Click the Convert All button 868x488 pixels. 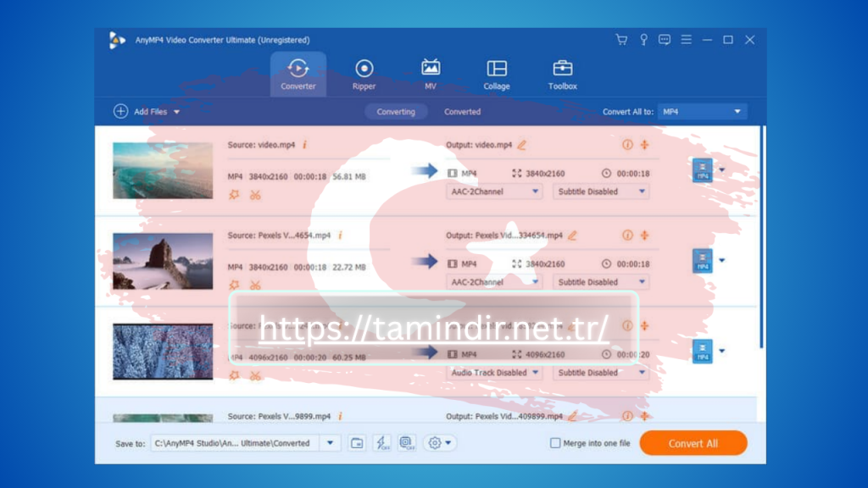click(693, 443)
